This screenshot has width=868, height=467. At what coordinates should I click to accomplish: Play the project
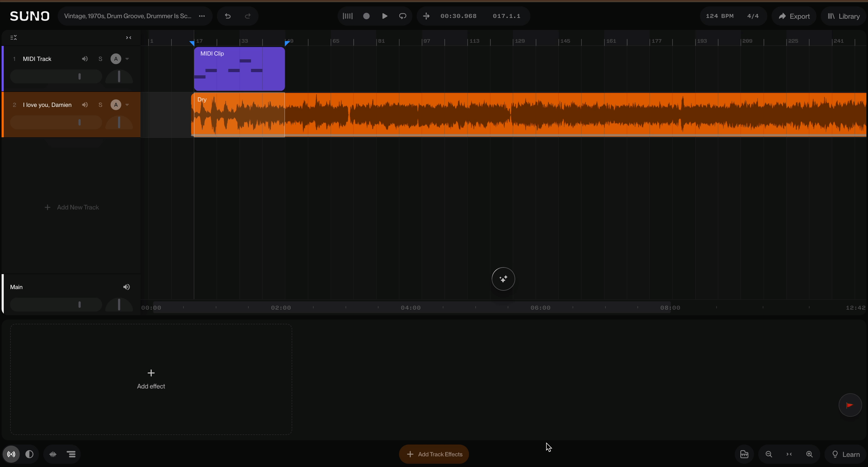point(385,16)
